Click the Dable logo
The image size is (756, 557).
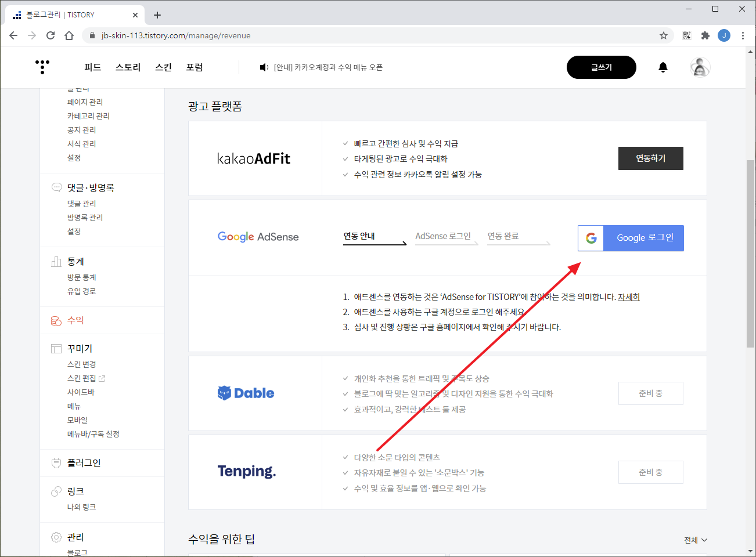click(x=246, y=393)
